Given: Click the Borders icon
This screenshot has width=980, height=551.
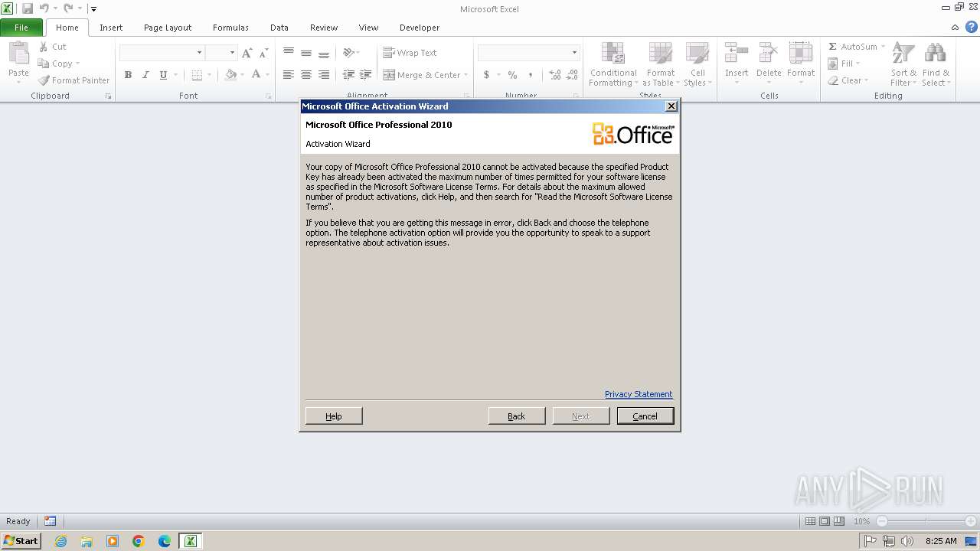Looking at the screenshot, I should [x=197, y=75].
